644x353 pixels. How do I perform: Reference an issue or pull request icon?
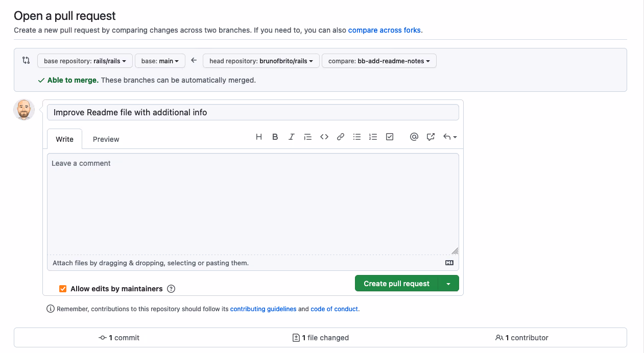pos(431,137)
